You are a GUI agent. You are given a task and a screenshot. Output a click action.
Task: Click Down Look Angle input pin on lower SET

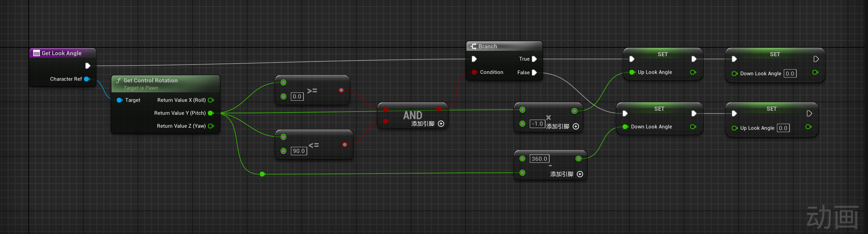pos(625,127)
